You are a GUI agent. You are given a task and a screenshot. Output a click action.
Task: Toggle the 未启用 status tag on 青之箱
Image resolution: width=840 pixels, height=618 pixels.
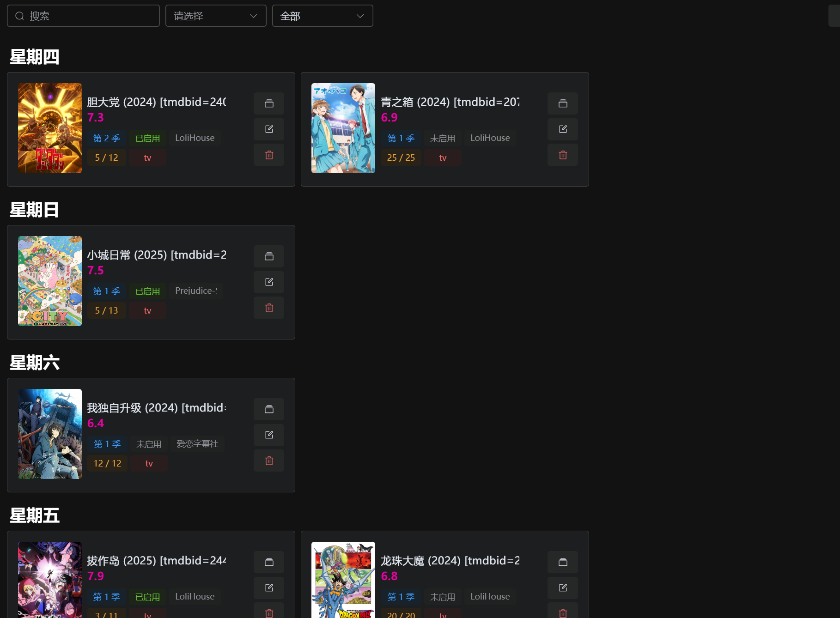[x=442, y=138]
